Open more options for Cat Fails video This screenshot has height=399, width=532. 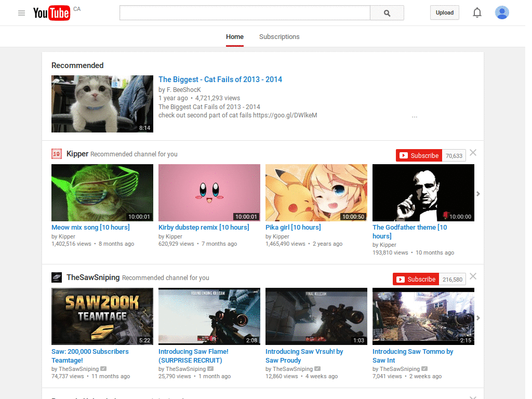tap(415, 117)
